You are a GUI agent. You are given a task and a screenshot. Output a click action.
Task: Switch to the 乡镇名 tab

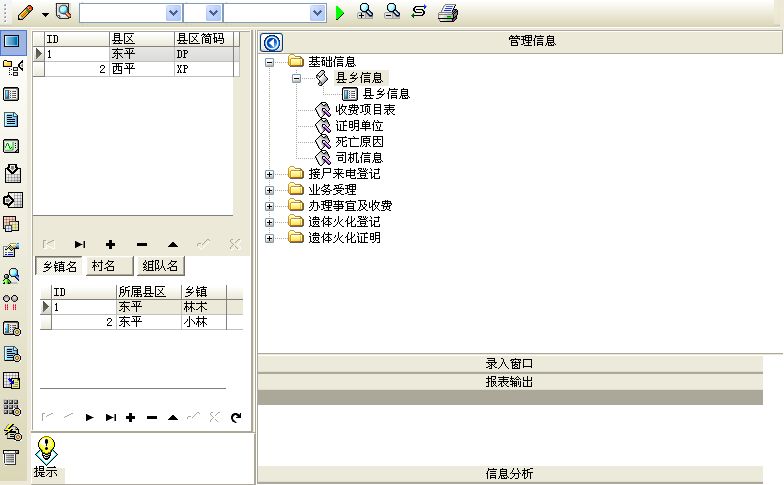point(59,266)
